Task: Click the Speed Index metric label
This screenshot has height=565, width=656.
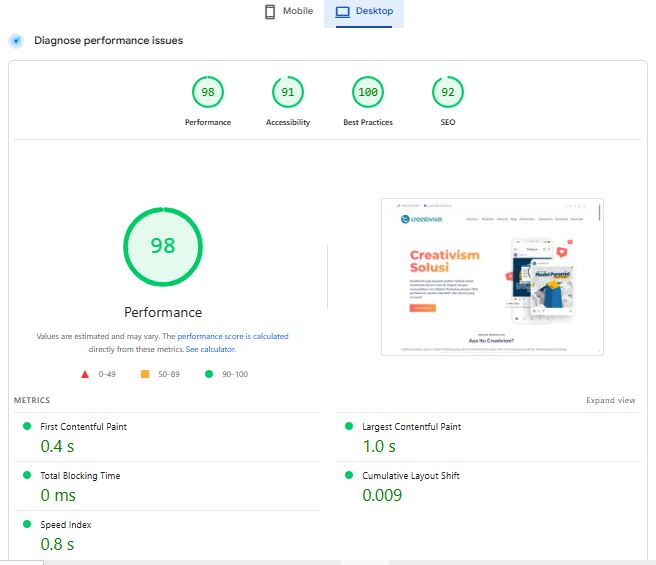Action: 66,524
